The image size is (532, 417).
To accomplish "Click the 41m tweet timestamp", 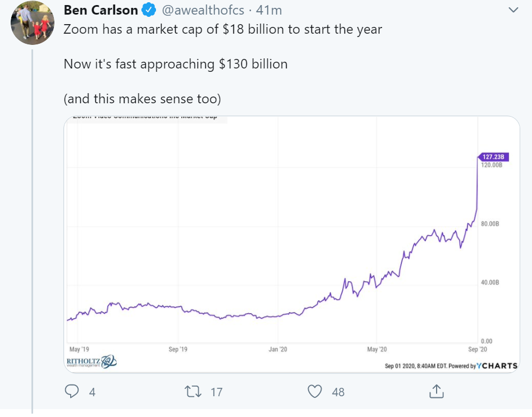I will 268,10.
